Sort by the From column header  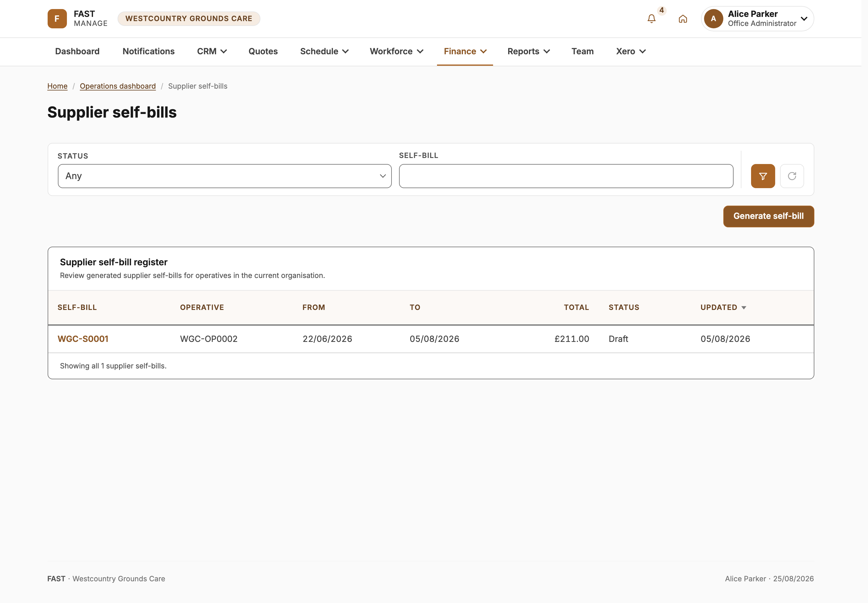313,308
